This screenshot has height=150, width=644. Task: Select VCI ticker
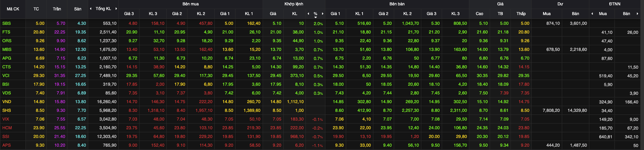tap(6, 76)
